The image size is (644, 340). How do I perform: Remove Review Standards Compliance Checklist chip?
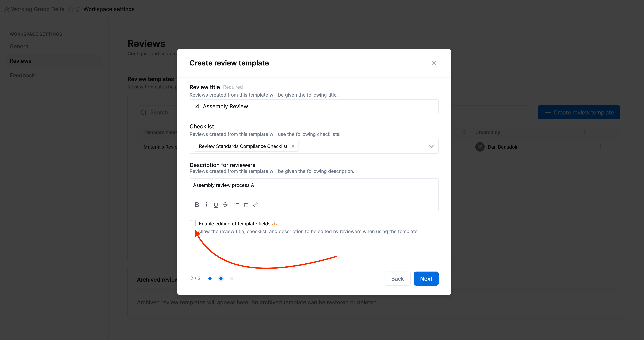293,146
